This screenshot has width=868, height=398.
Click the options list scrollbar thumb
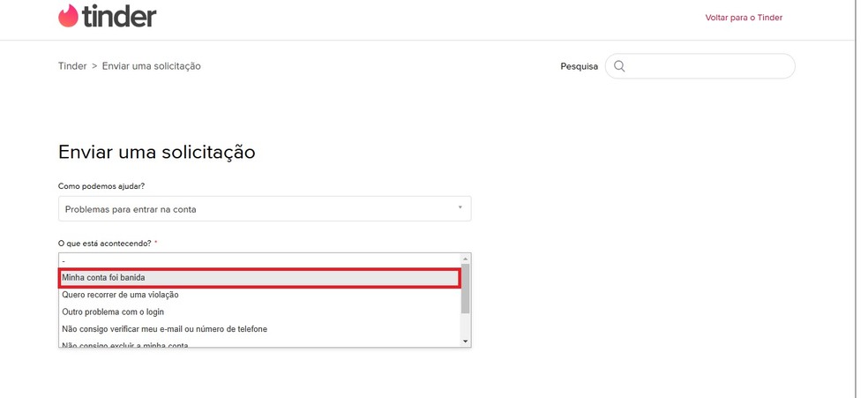(466, 288)
